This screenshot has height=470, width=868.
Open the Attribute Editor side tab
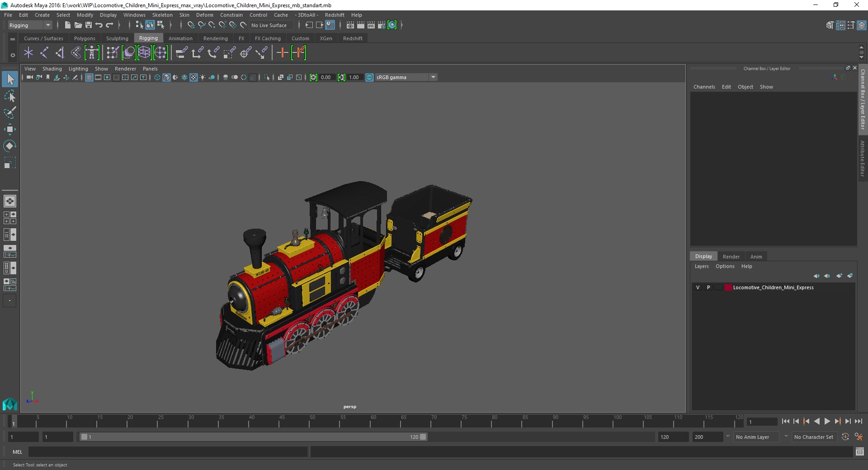click(863, 158)
